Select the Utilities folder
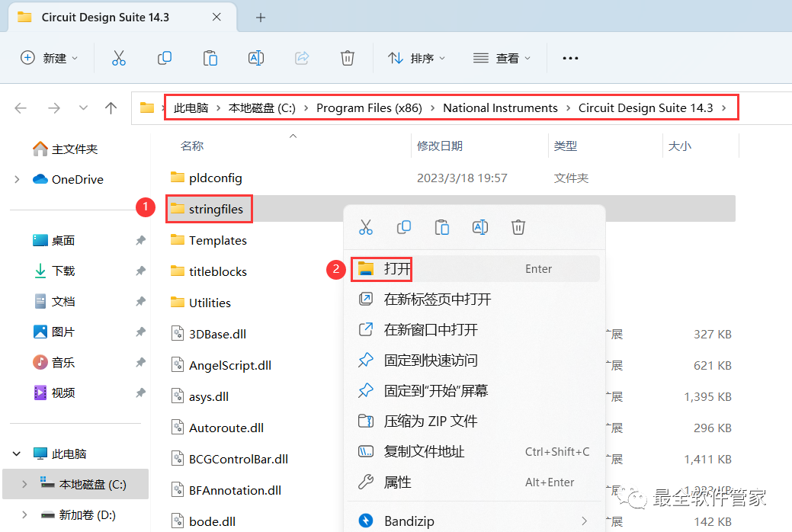Screen dimensions: 792x532 pyautogui.click(x=200, y=303)
